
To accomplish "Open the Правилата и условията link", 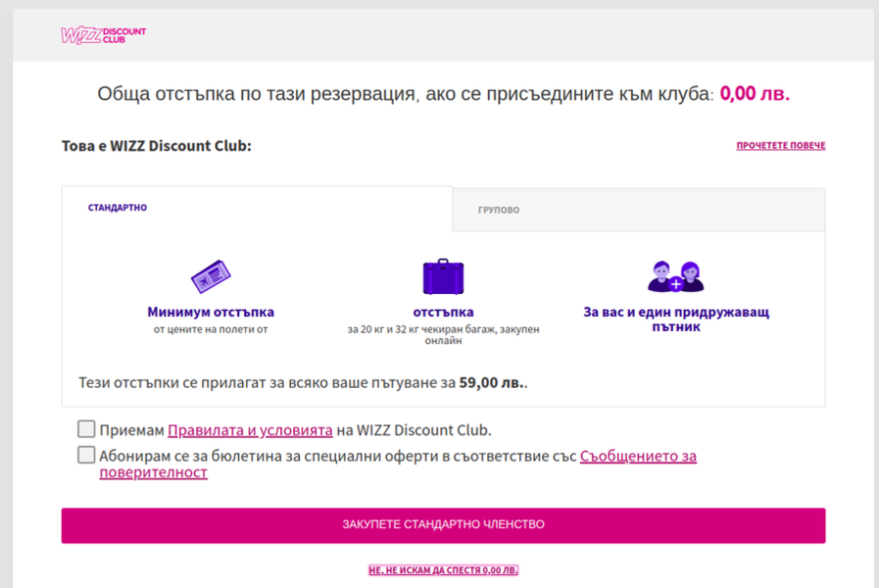I will 250,430.
